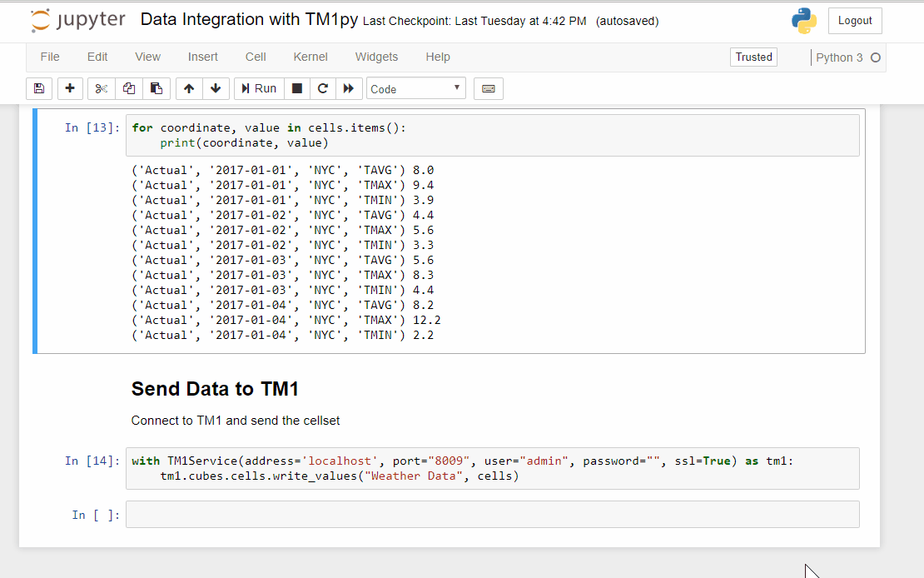Interrupt the kernel with the stop icon
This screenshot has width=924, height=578.
pos(296,88)
